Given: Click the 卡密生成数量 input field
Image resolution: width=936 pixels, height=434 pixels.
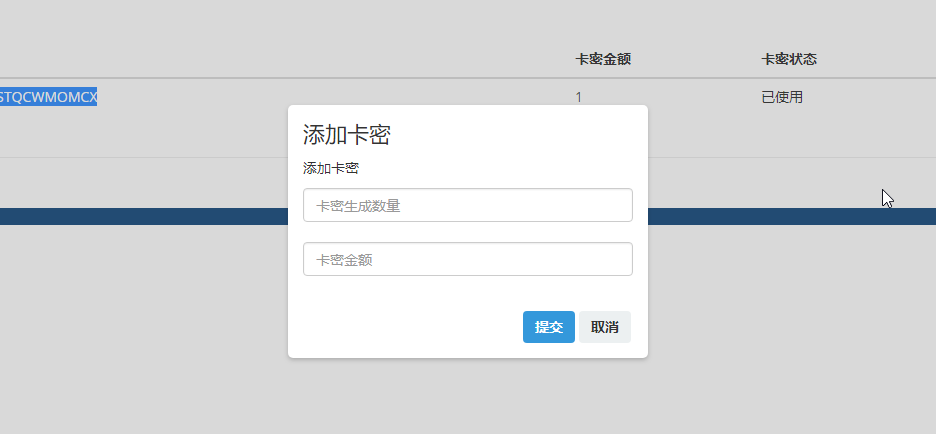Looking at the screenshot, I should [467, 206].
